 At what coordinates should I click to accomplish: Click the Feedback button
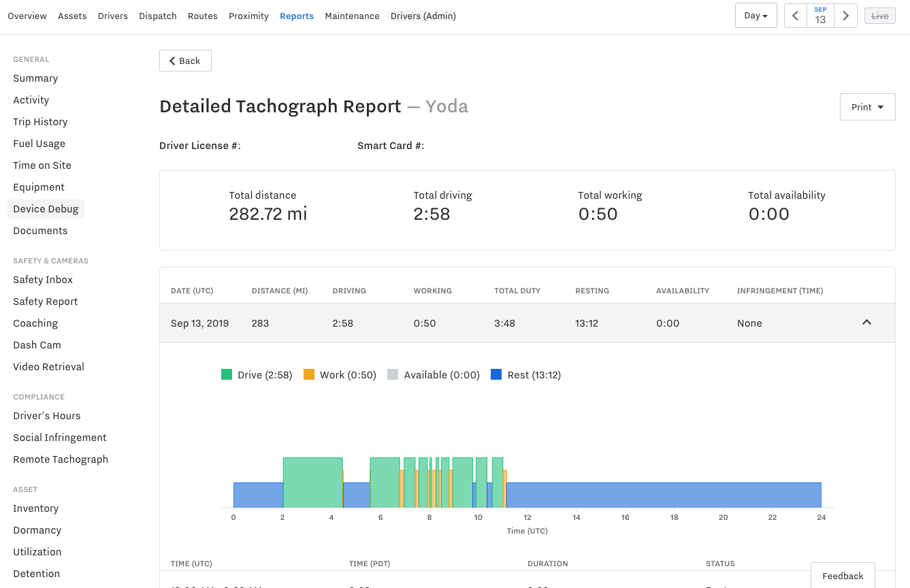coord(843,576)
